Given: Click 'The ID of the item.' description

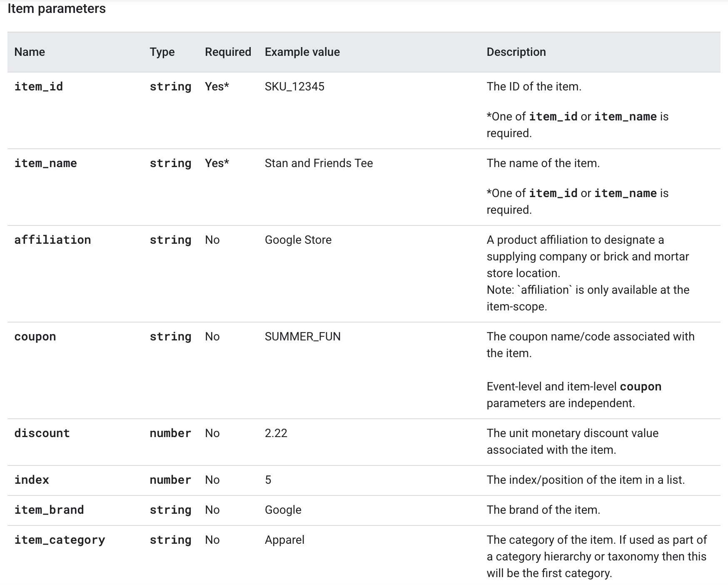Looking at the screenshot, I should click(534, 86).
